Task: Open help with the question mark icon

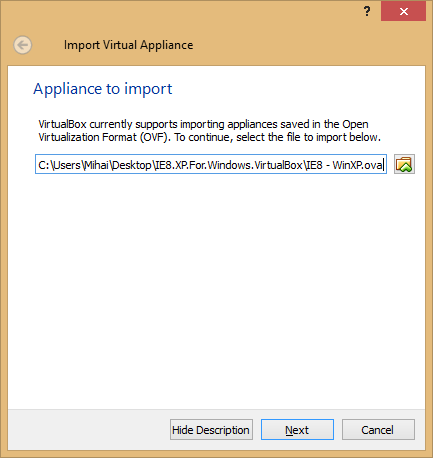Action: tap(367, 11)
